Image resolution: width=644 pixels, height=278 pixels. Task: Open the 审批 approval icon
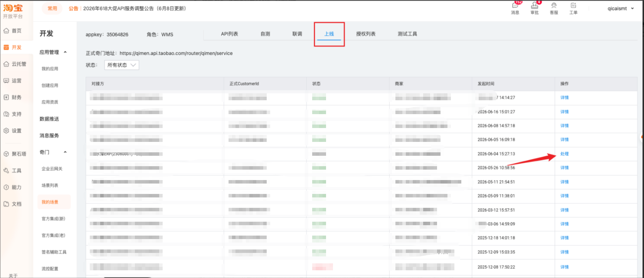(535, 8)
